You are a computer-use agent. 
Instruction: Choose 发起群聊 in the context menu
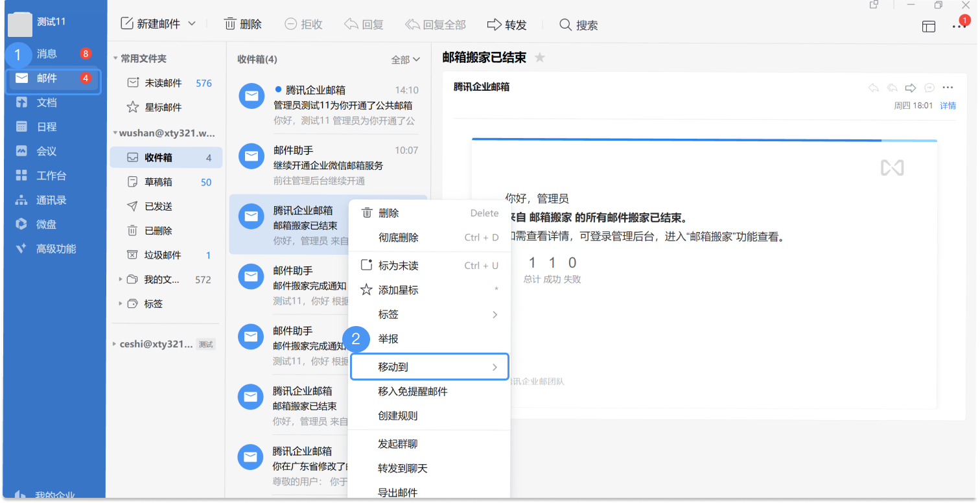point(429,444)
